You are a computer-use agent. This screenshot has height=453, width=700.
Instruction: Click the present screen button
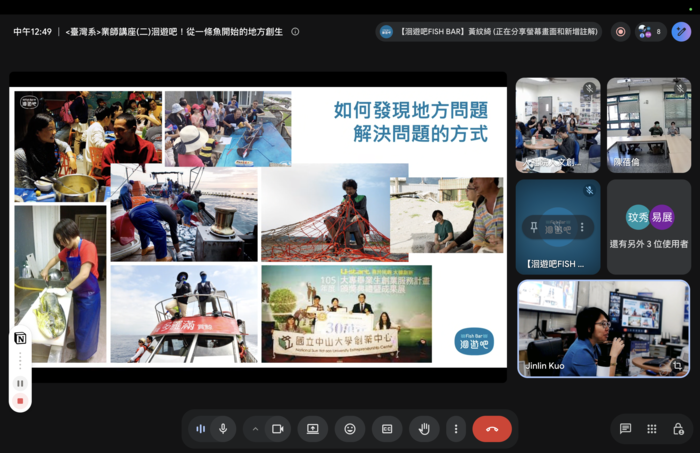click(312, 429)
